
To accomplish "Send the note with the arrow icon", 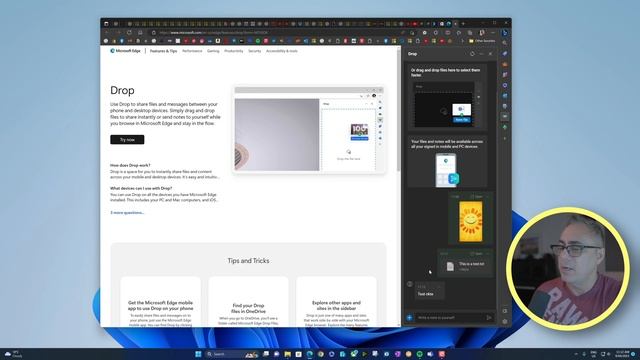I will coord(489,318).
